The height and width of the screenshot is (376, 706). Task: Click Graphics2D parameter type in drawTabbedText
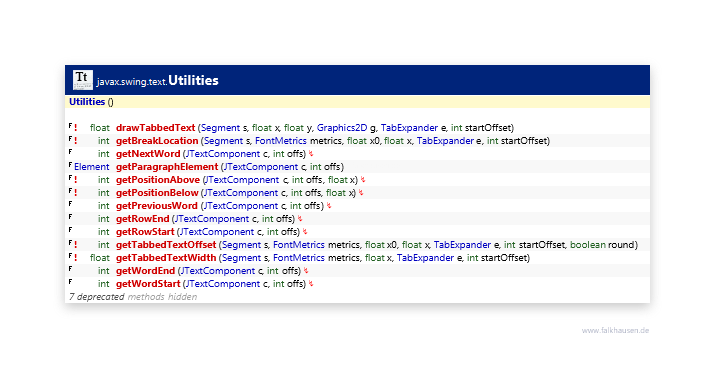[x=342, y=128]
